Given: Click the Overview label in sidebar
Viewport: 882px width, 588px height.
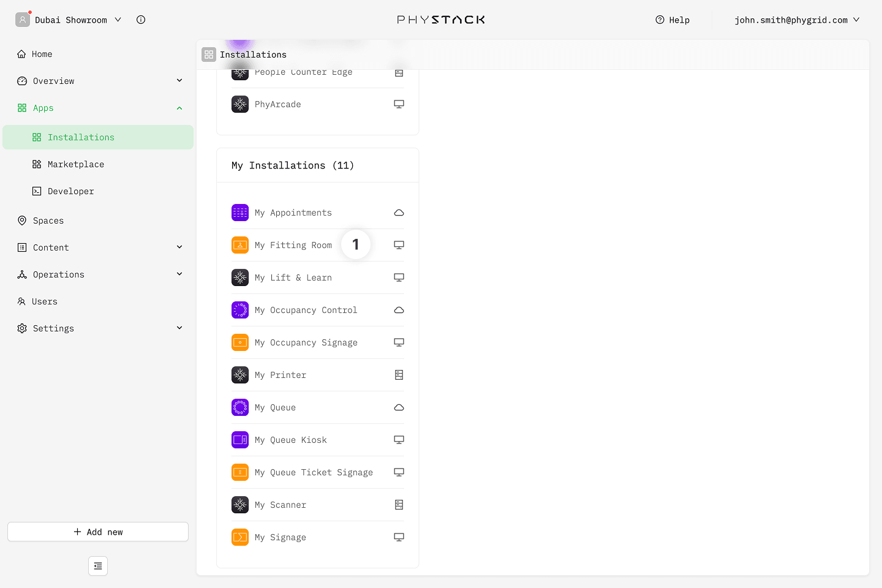Looking at the screenshot, I should pos(54,81).
